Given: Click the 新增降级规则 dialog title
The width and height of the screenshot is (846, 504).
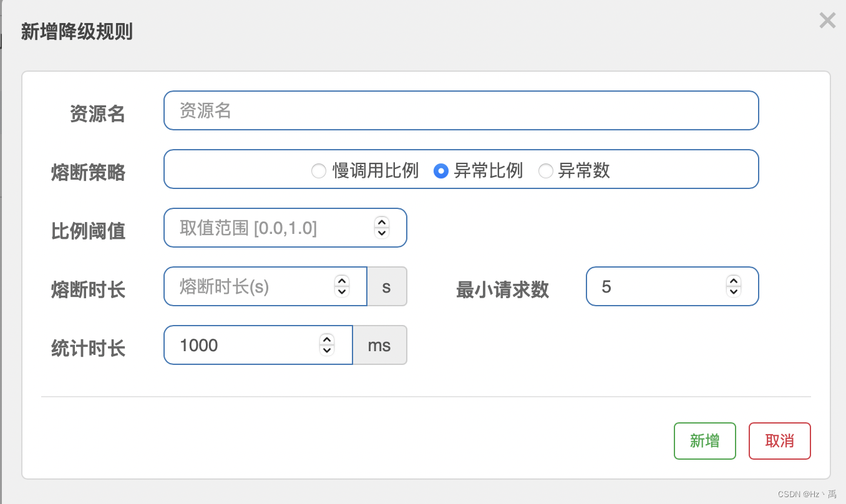Looking at the screenshot, I should pyautogui.click(x=77, y=32).
